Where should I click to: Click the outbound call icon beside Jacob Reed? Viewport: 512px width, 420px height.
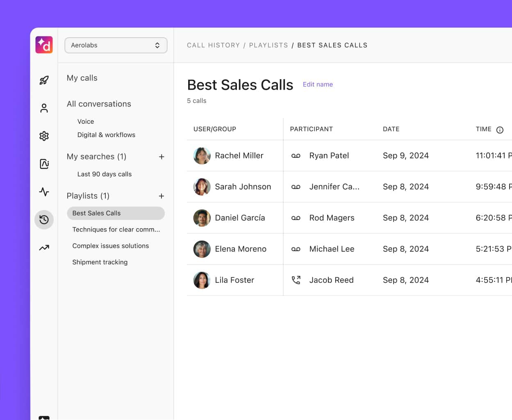click(296, 280)
